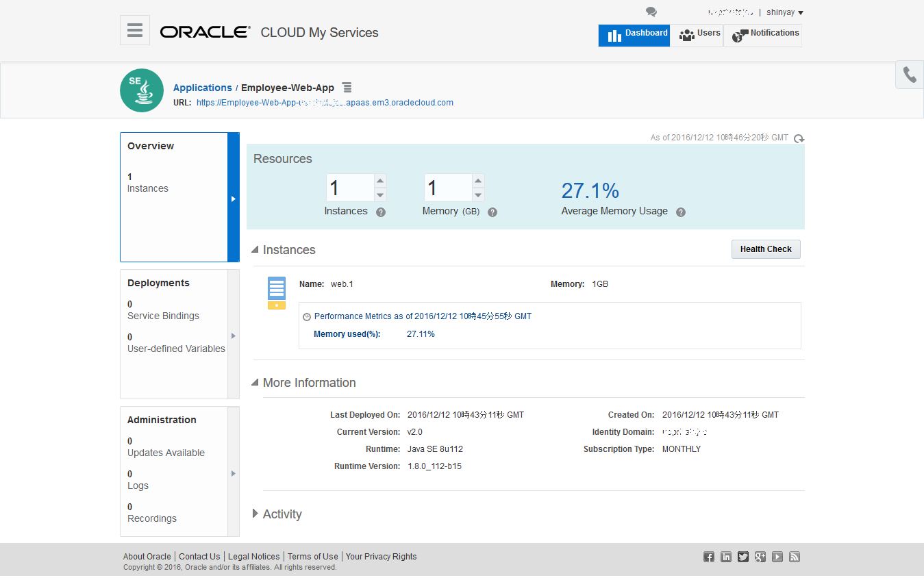Click the Oracle logo

point(205,32)
